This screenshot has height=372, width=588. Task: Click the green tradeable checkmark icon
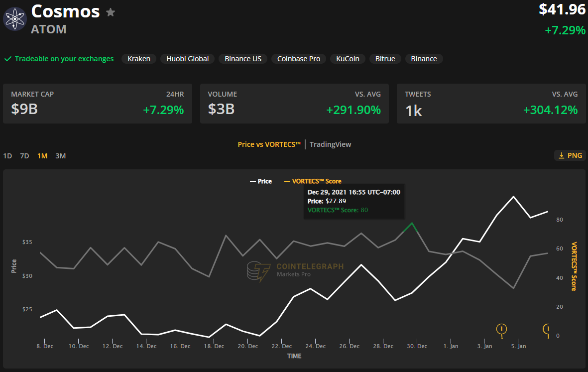tap(7, 59)
